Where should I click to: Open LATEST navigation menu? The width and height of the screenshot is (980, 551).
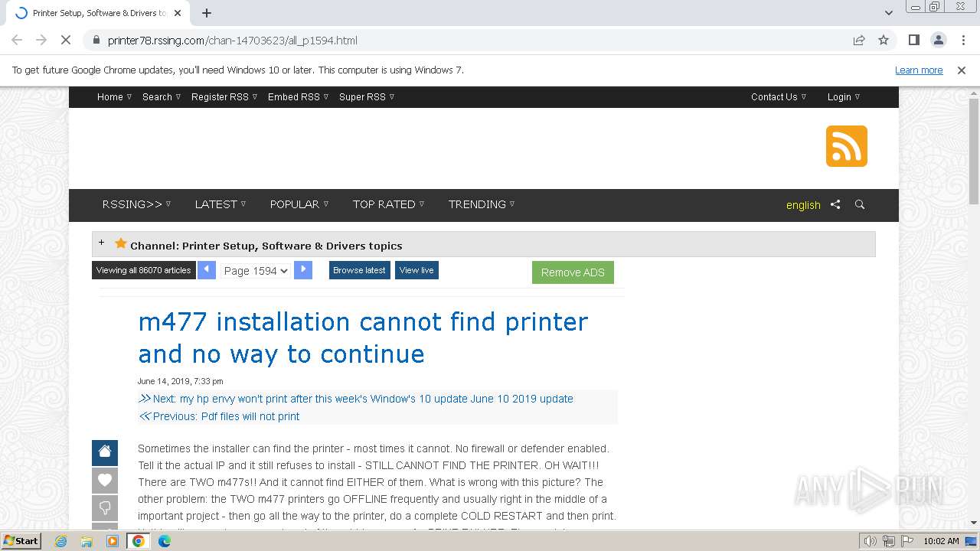click(220, 204)
